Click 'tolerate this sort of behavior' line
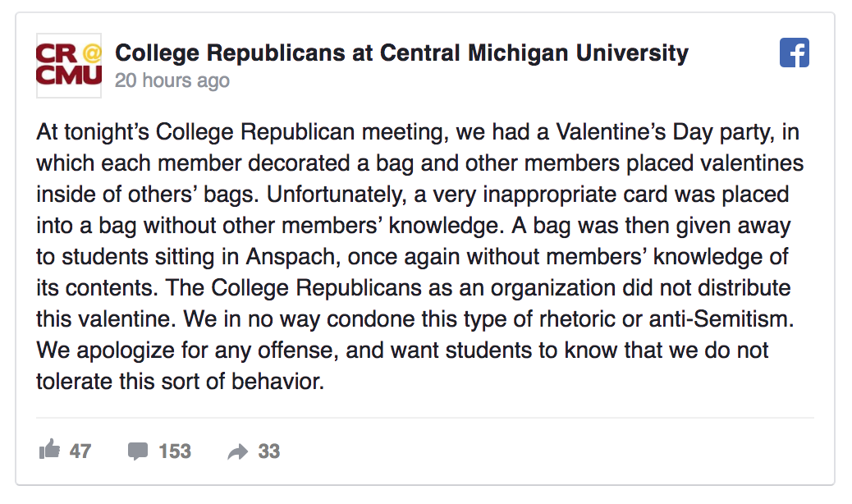852x504 pixels. pyautogui.click(x=180, y=381)
